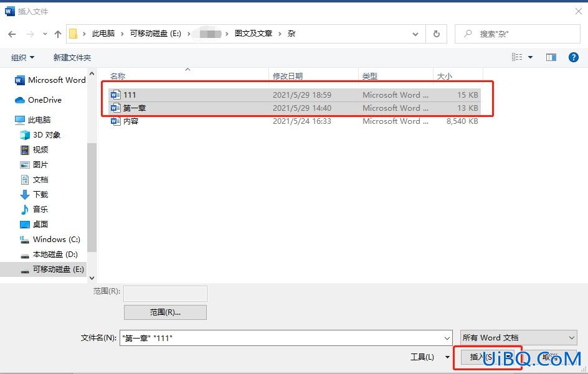This screenshot has height=374, width=588.
Task: Click the 音乐 note icon
Action: [x=25, y=210]
